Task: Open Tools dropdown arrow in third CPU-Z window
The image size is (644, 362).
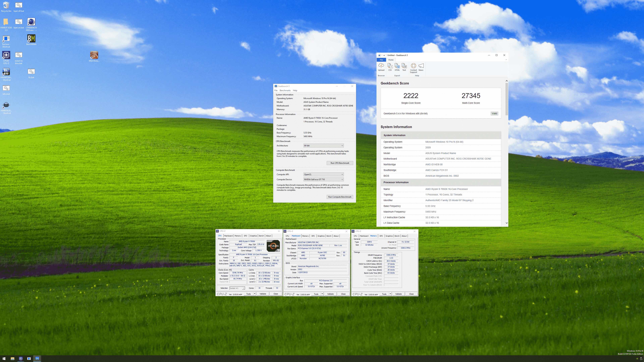Action: [x=390, y=294]
